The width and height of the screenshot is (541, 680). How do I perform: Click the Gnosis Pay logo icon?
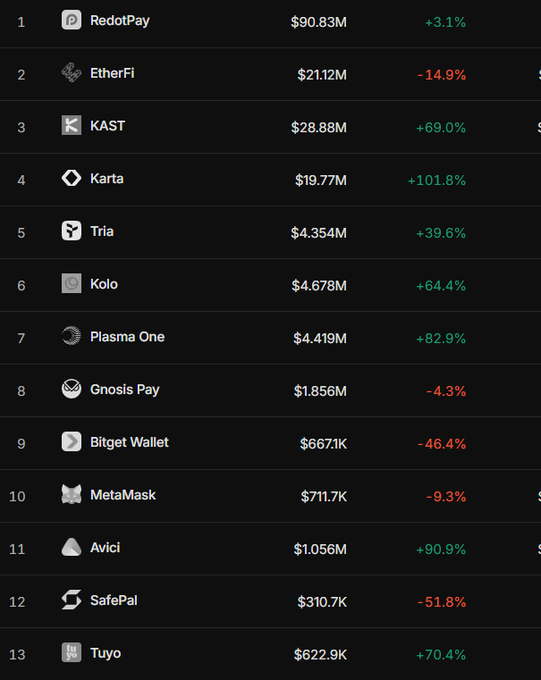click(71, 389)
